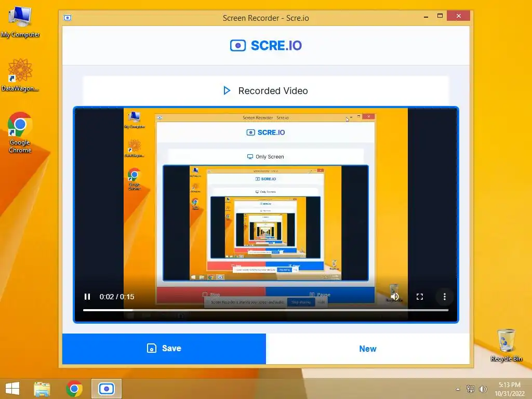
Task: Click the Scre.io icon in the title bar
Action: point(68,18)
